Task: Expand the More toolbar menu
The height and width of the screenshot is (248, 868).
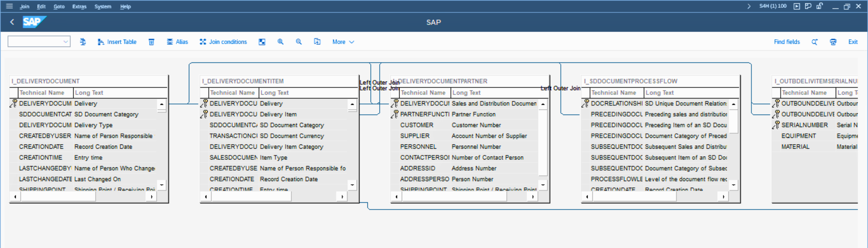Action: click(x=343, y=42)
